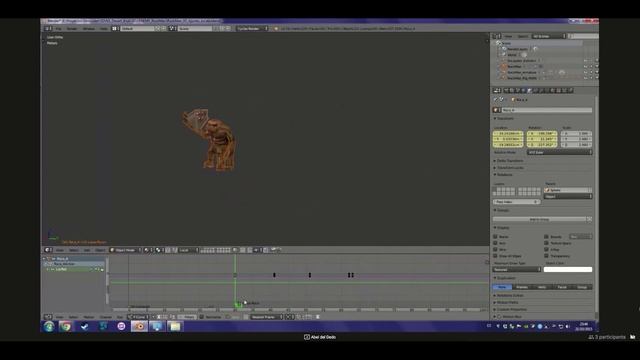Screen dimensions: 640x360
Task: Toggle the Wire display checkbox
Action: (495, 249)
